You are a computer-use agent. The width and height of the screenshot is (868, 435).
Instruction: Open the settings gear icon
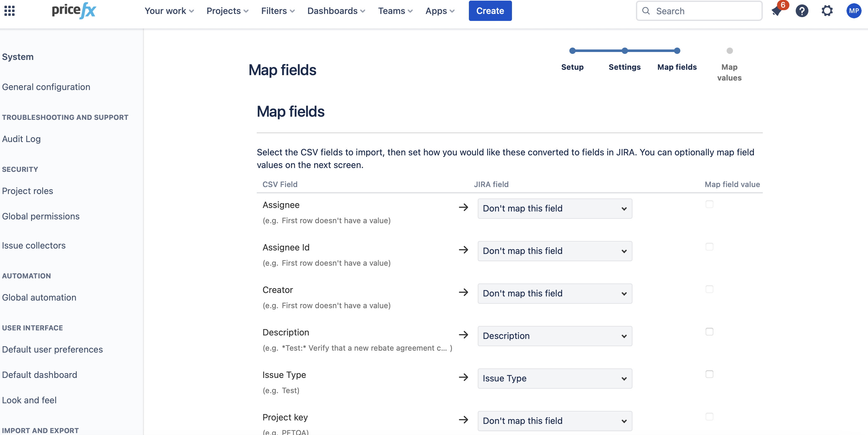[826, 11]
